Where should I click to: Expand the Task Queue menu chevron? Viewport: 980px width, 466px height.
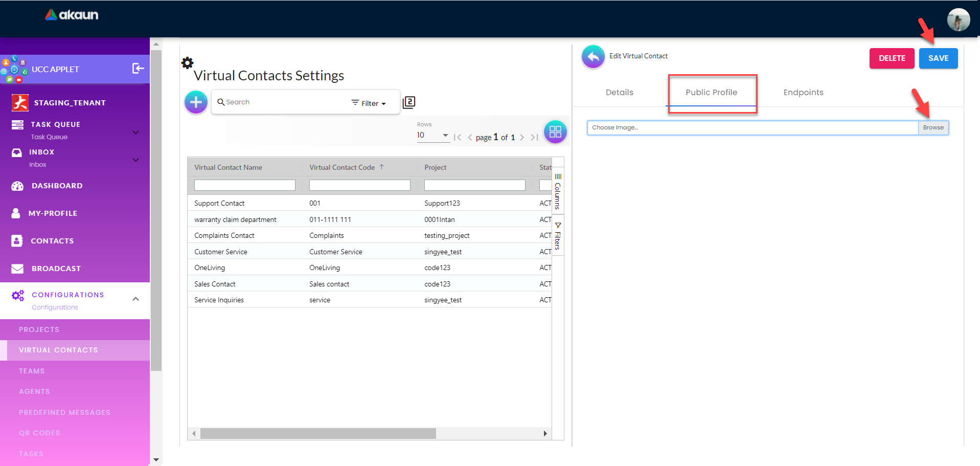point(136,132)
